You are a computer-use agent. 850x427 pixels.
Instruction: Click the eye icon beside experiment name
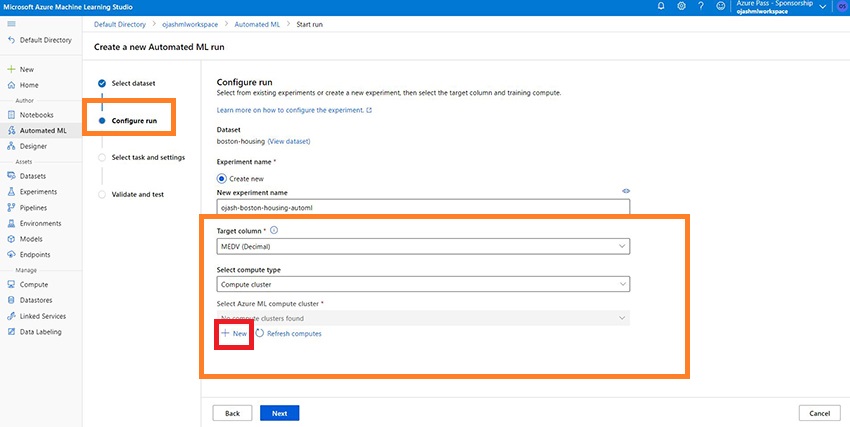(x=626, y=190)
